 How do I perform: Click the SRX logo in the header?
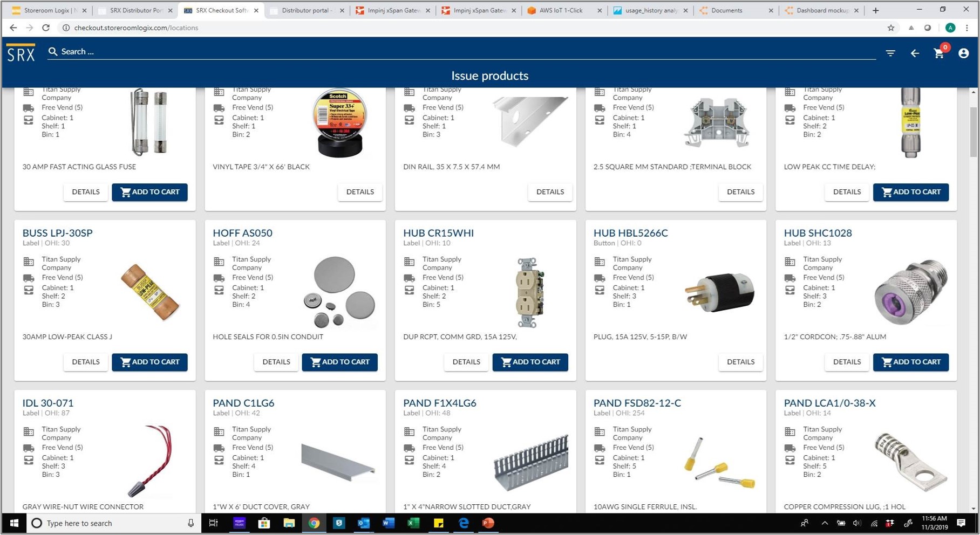pos(21,52)
